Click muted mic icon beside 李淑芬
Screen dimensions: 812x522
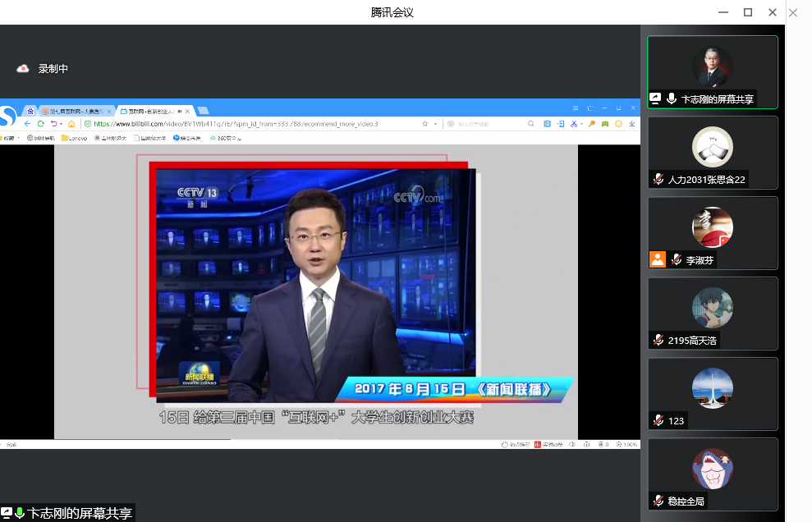click(677, 259)
